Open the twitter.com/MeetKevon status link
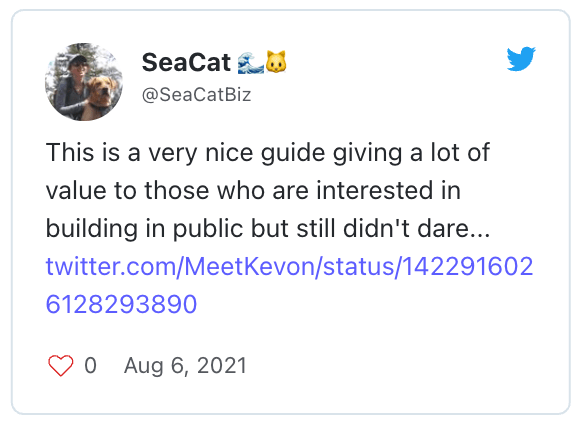Screen dimensions: 582x430 click(290, 267)
